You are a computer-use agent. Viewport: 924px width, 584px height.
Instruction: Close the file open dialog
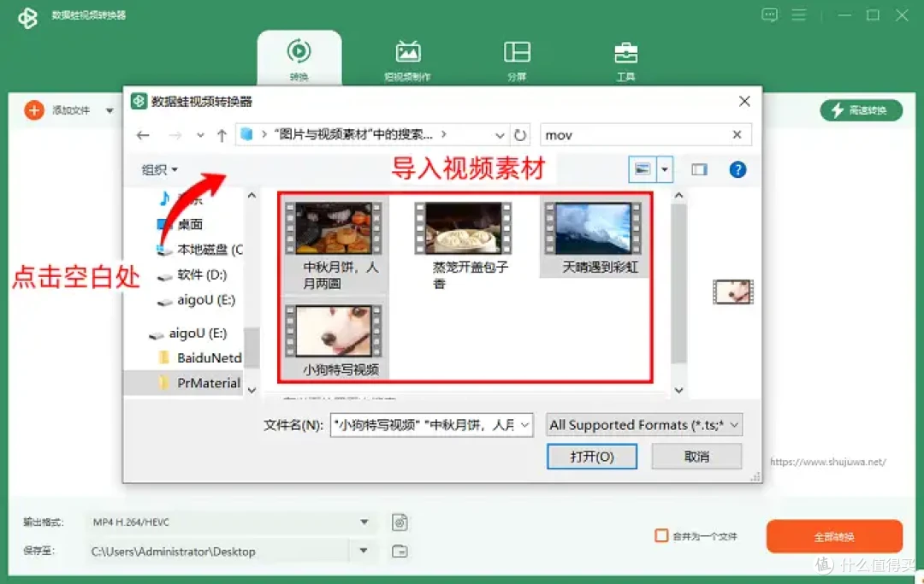click(744, 101)
